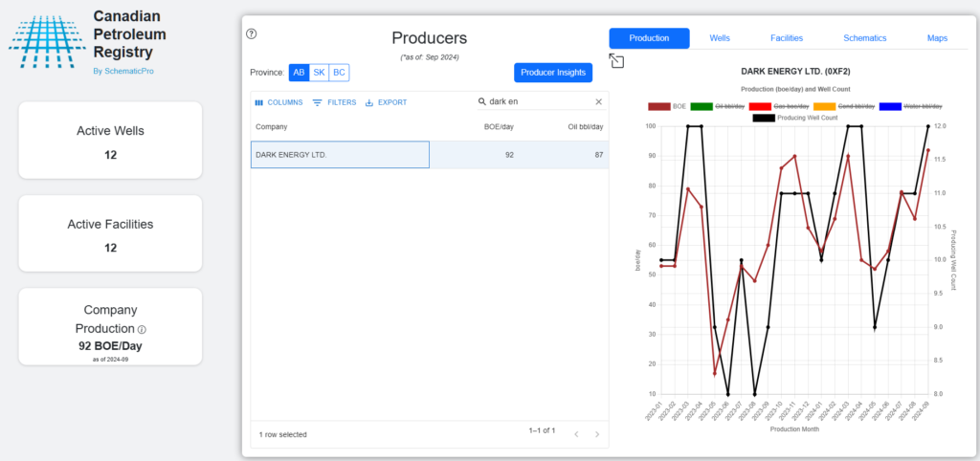Open the SchematicPro link
The image size is (980, 461).
pyautogui.click(x=122, y=72)
